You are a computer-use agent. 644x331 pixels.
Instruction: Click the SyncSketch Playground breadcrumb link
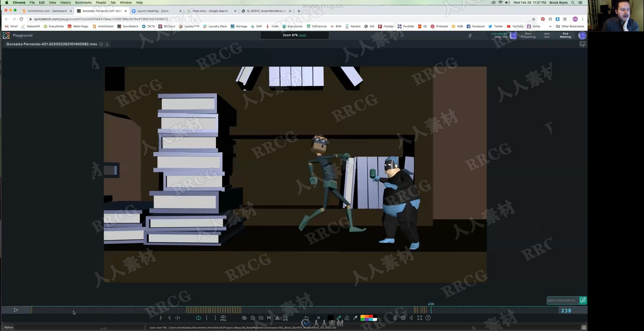(22, 35)
